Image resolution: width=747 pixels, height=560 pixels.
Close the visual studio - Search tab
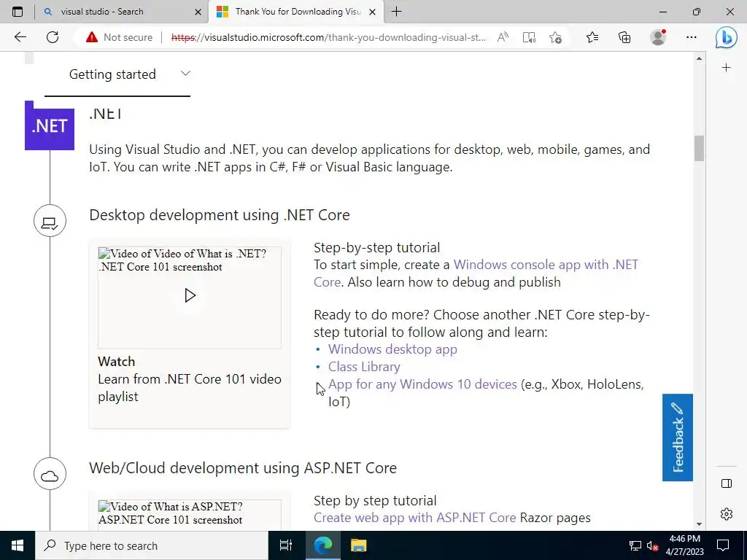click(198, 12)
